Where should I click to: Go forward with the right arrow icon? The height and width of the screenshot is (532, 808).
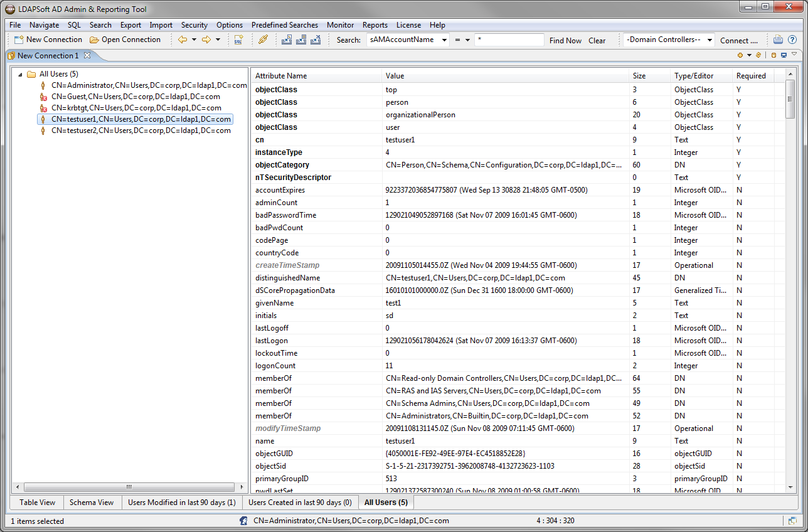[x=206, y=40]
